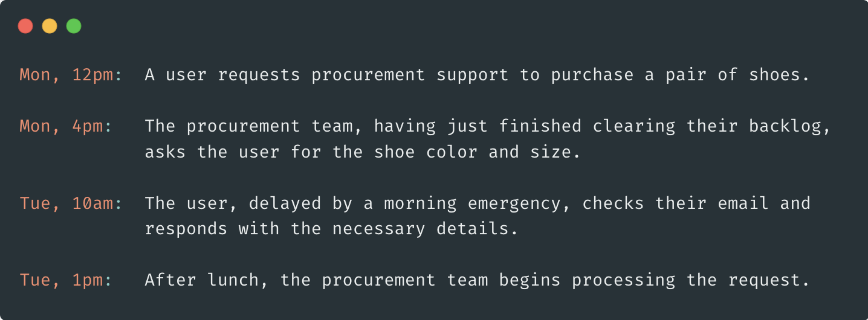
Task: Click the line about purchasing a pair of shoes
Action: point(476,75)
